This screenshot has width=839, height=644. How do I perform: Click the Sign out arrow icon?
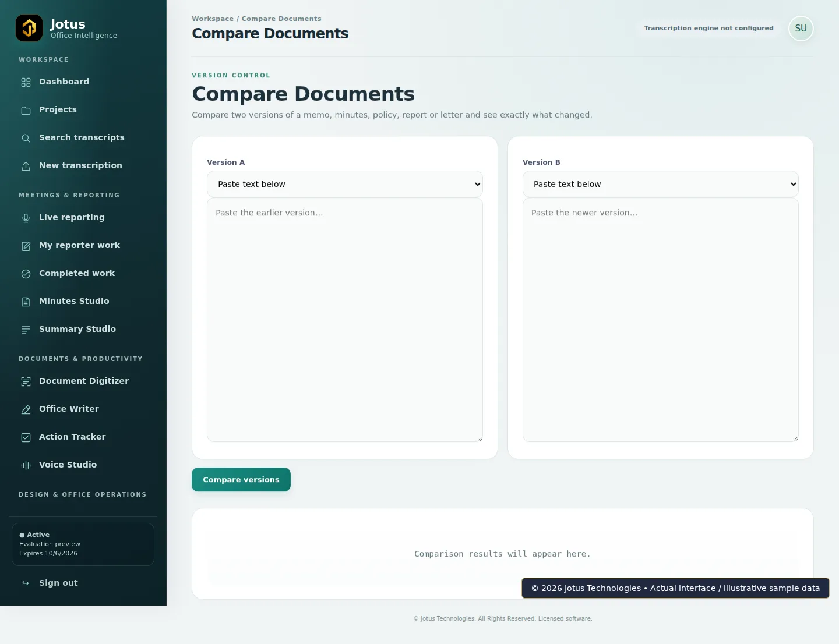pos(26,583)
